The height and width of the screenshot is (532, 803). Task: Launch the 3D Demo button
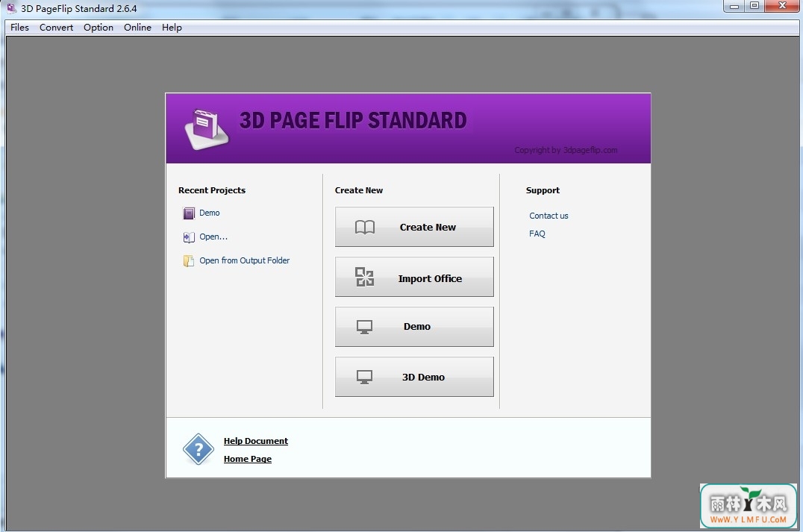click(x=414, y=377)
